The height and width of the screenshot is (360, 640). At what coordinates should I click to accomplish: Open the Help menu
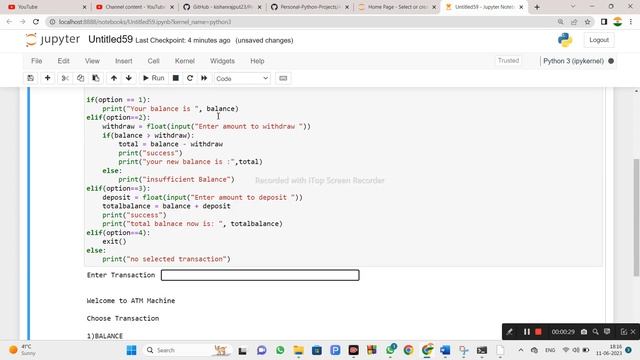[x=257, y=61]
